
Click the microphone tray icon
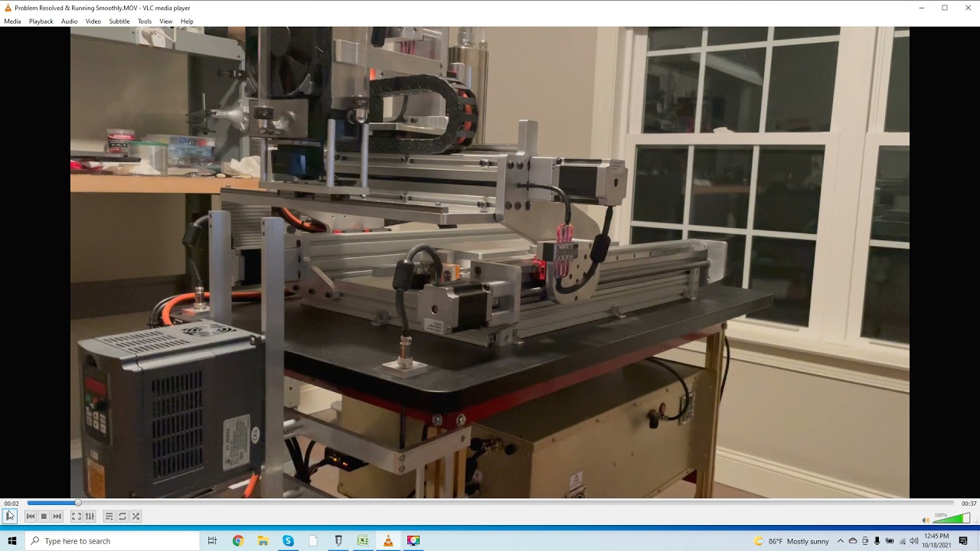pyautogui.click(x=877, y=541)
